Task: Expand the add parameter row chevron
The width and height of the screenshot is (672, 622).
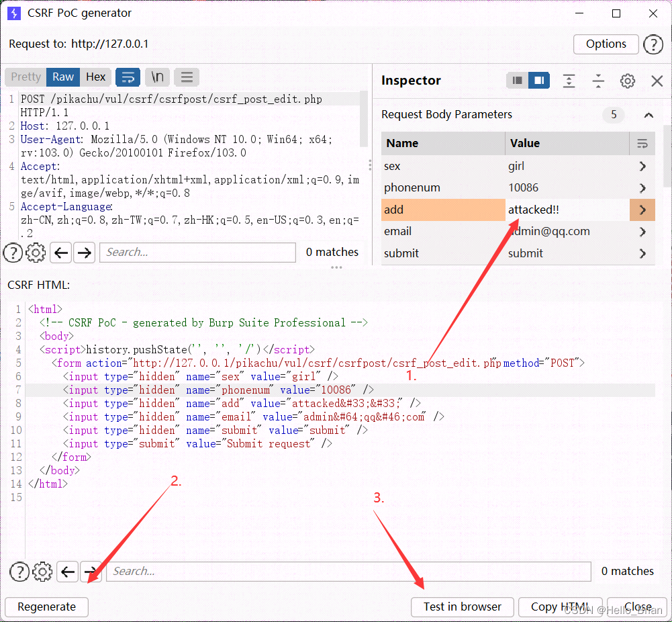Action: 642,210
